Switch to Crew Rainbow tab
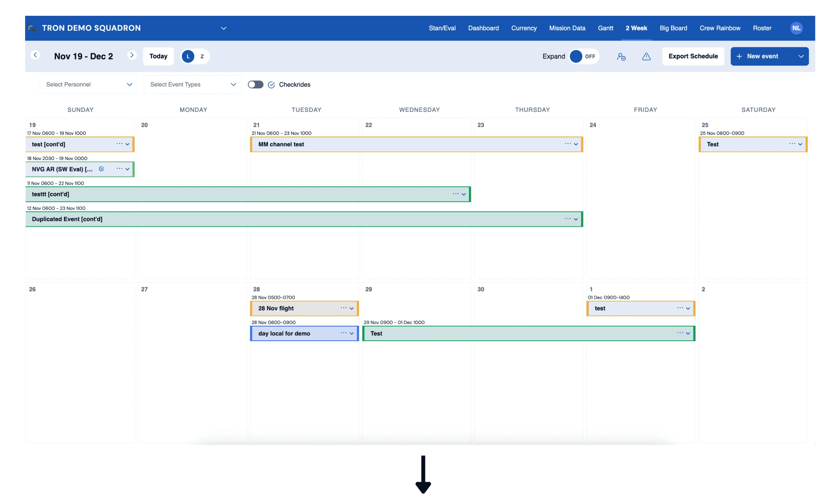The image size is (838, 504). pyautogui.click(x=720, y=28)
